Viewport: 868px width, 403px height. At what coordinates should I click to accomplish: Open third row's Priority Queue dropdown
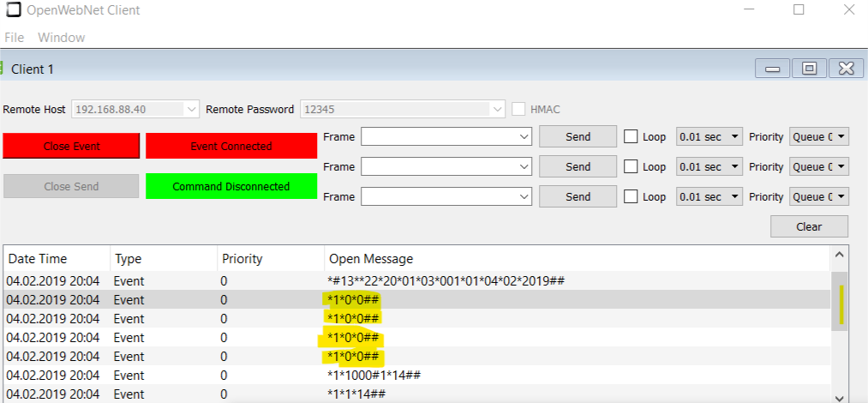tap(819, 196)
